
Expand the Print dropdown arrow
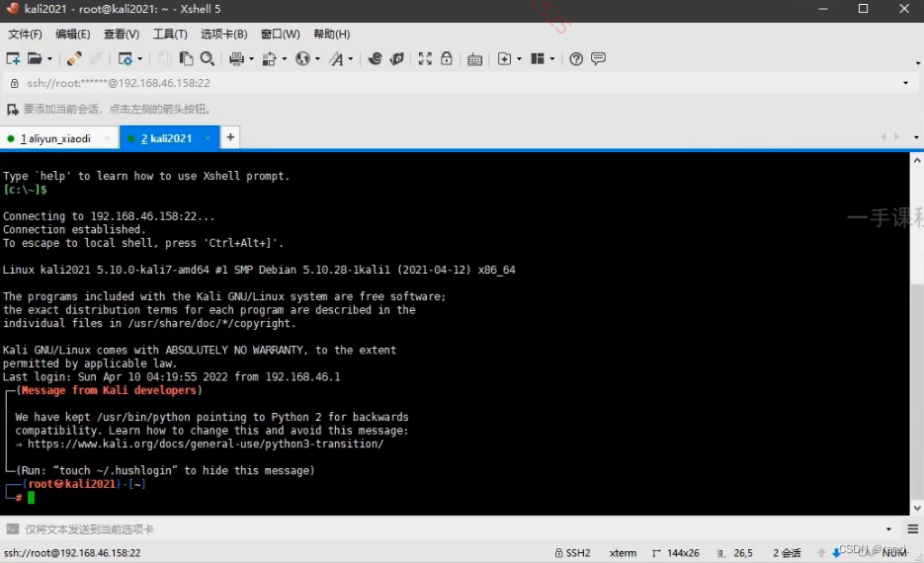pyautogui.click(x=252, y=59)
